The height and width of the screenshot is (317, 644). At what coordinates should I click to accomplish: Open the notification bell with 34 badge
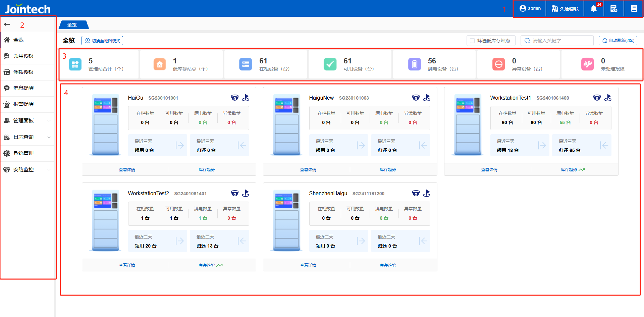[x=594, y=8]
